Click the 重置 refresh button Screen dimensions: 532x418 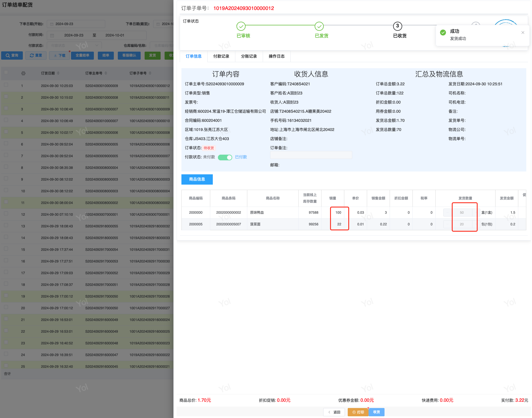tap(36, 55)
